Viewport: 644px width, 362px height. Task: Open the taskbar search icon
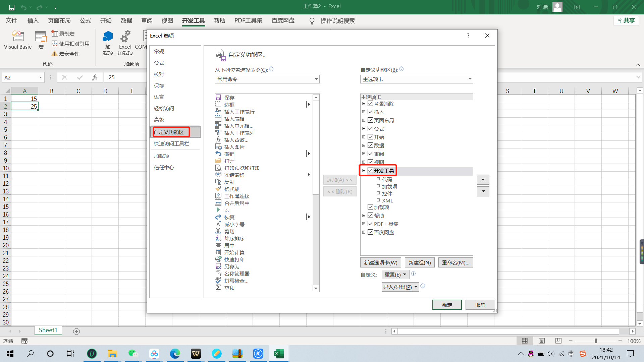(x=30, y=354)
